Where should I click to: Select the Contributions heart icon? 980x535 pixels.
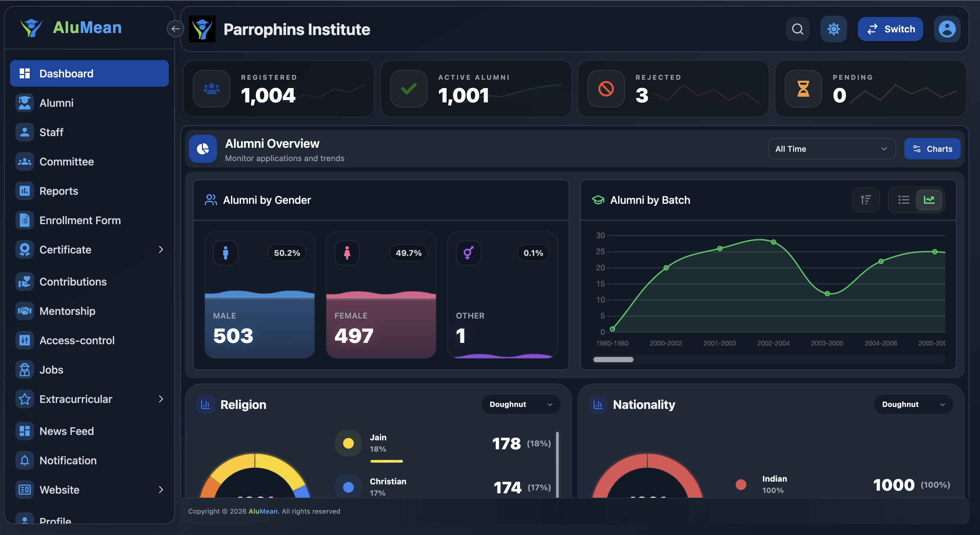click(x=24, y=282)
